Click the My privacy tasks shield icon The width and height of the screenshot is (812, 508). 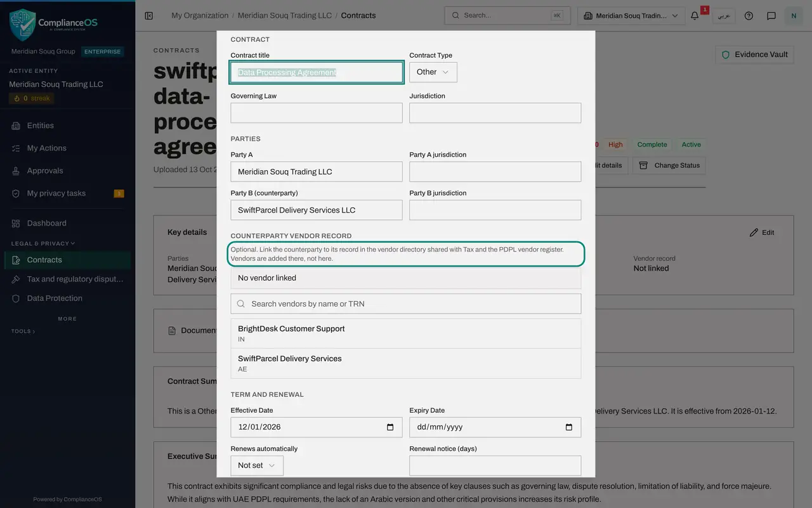16,194
